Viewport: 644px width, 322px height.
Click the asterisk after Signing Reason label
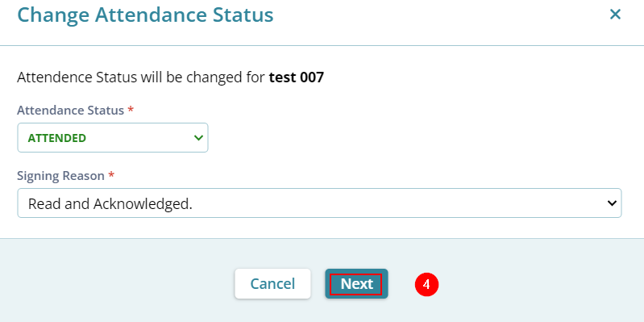click(x=111, y=176)
